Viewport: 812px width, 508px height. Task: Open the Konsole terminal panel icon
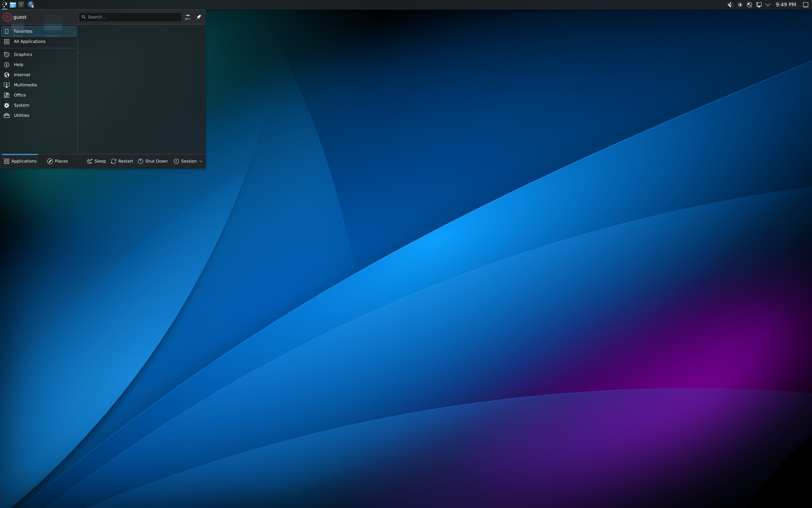point(21,5)
